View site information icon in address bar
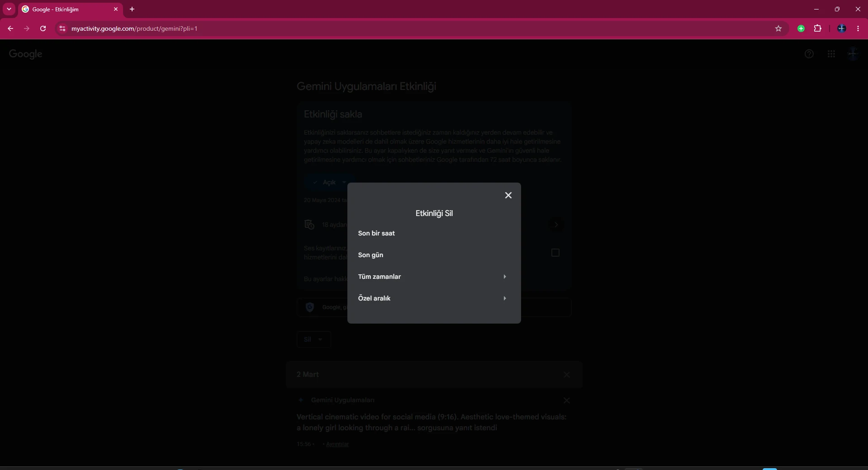The height and width of the screenshot is (470, 868). coord(62,28)
